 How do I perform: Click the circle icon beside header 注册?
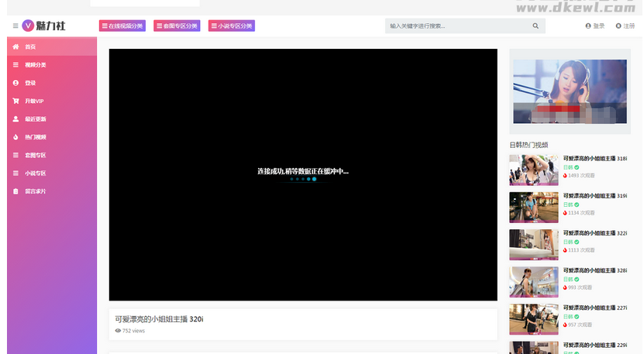tap(618, 26)
